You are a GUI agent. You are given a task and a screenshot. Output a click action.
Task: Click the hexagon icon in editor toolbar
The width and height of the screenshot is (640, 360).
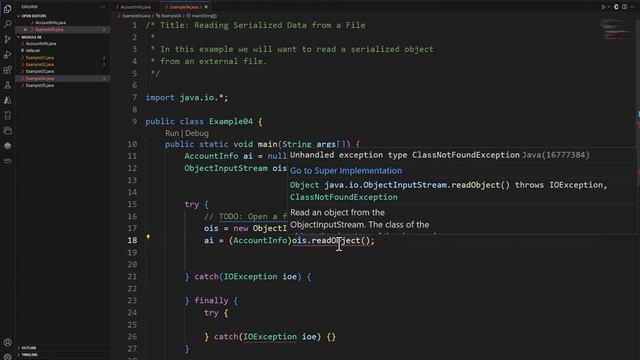click(616, 7)
